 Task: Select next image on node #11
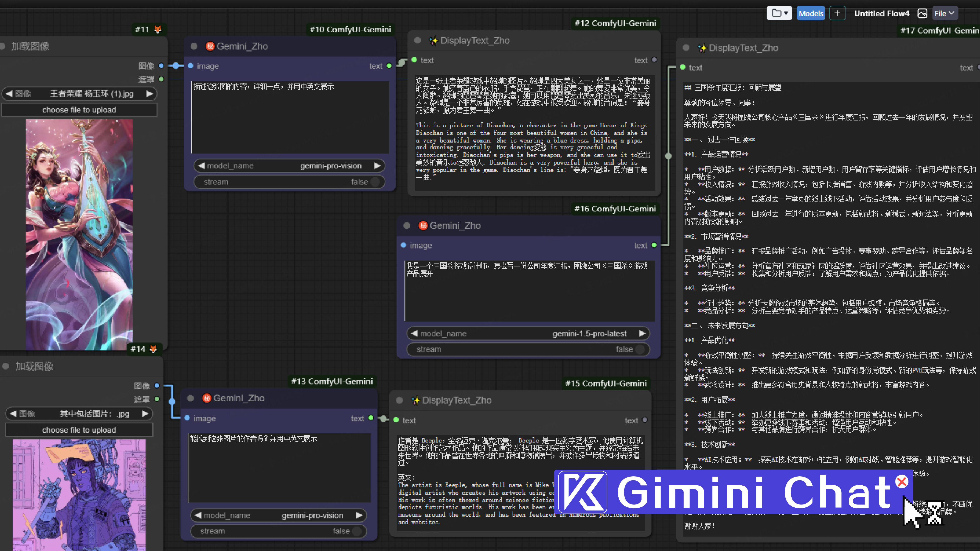coord(149,94)
